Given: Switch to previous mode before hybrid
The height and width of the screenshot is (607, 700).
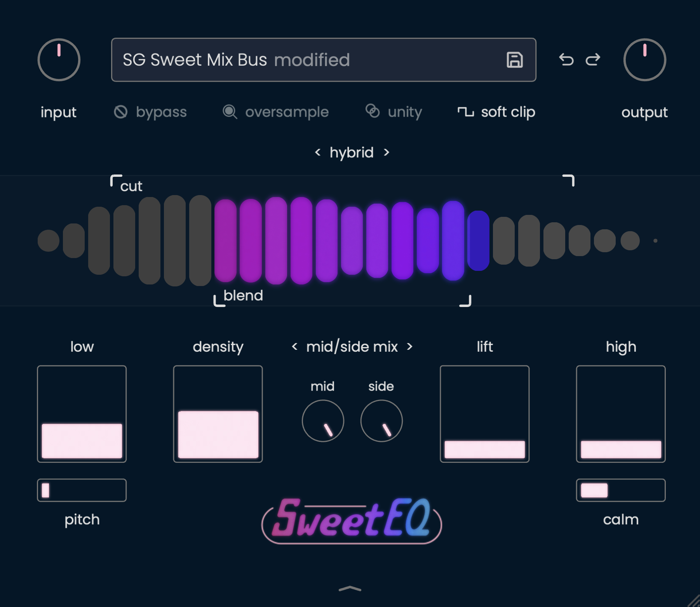Looking at the screenshot, I should click(x=318, y=152).
